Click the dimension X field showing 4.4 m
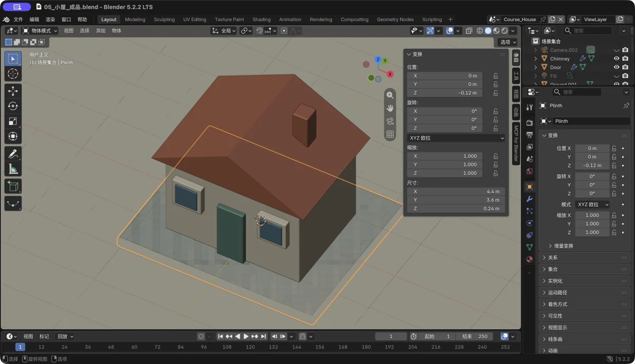Image resolution: width=635 pixels, height=364 pixels. click(x=456, y=192)
